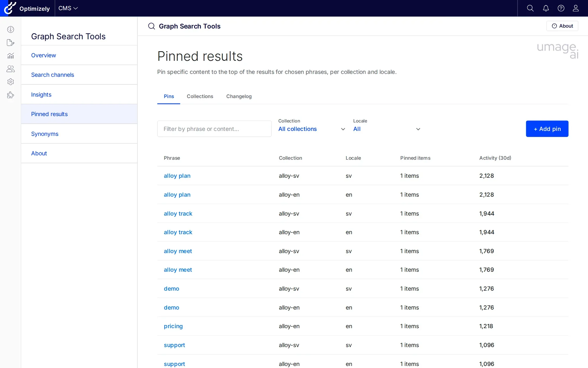Open the alloy plan pin for alloy-sv
588x368 pixels.
(x=177, y=176)
